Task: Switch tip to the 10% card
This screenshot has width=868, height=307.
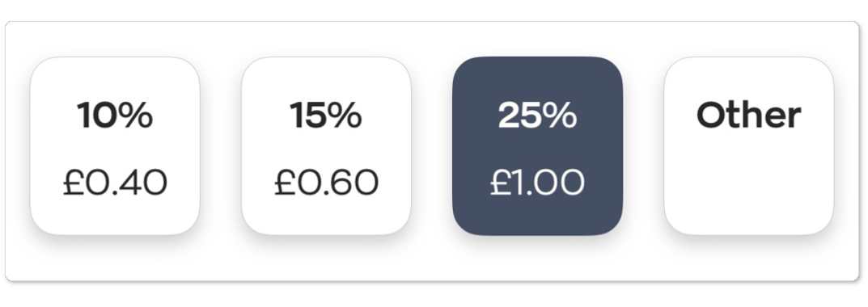Action: [x=115, y=146]
